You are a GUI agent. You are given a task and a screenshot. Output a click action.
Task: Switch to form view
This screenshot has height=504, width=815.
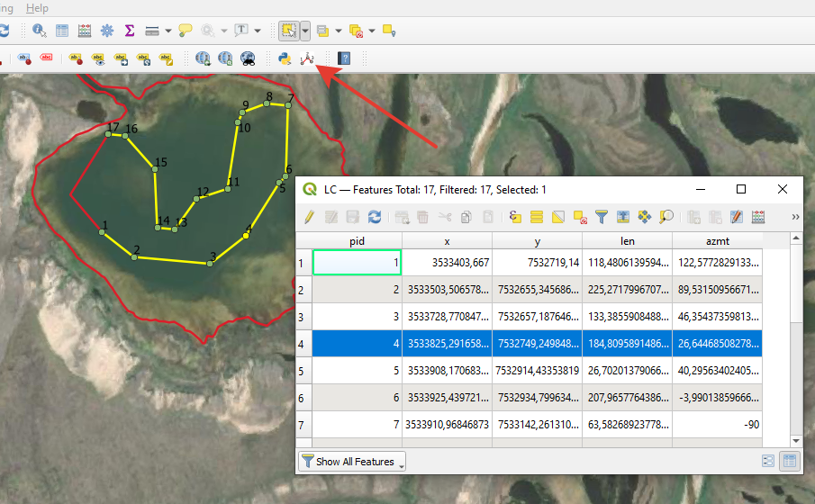click(768, 462)
